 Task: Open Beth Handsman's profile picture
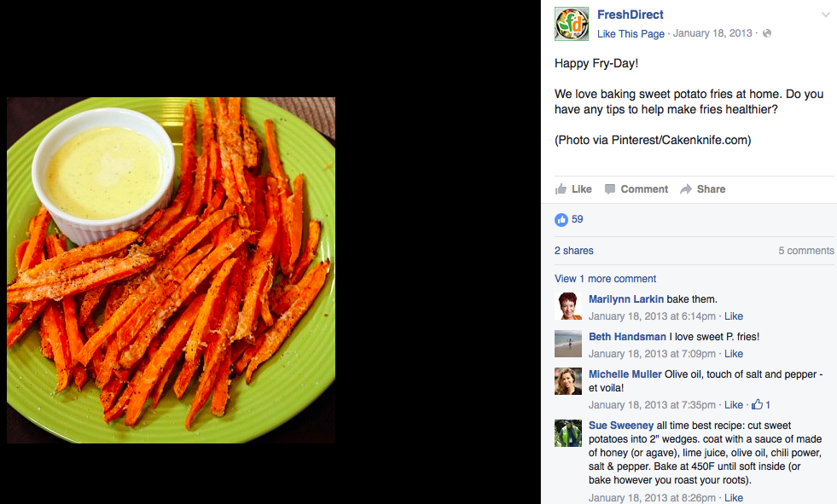click(568, 344)
